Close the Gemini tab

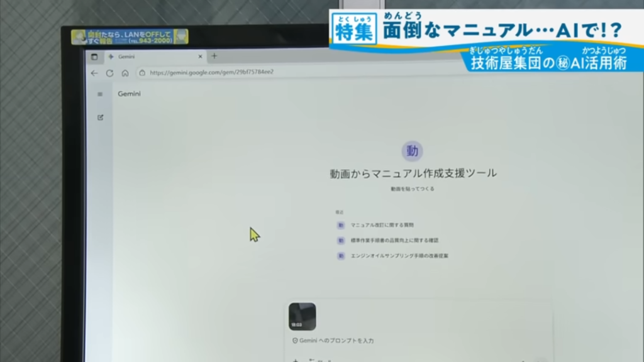(201, 57)
